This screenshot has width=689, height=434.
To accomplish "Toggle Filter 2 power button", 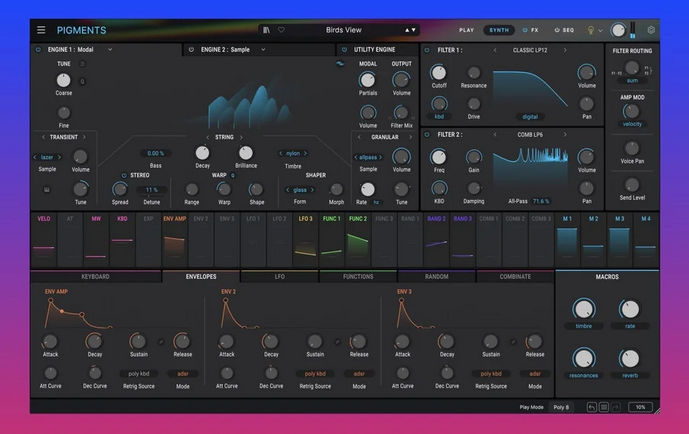I will pos(427,134).
